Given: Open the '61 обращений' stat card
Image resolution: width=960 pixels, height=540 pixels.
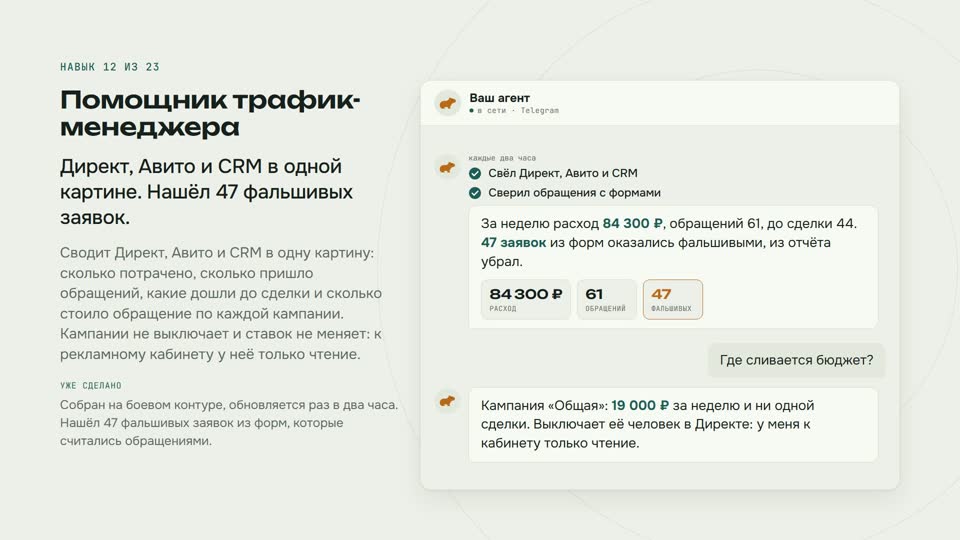Looking at the screenshot, I should point(606,299).
